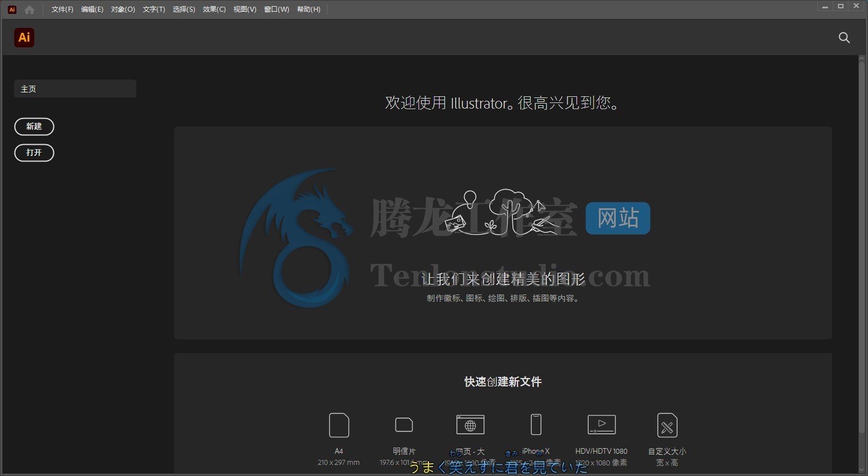Click the 欢迎使用 Illustrator welcome text
This screenshot has height=476, width=868.
point(503,103)
